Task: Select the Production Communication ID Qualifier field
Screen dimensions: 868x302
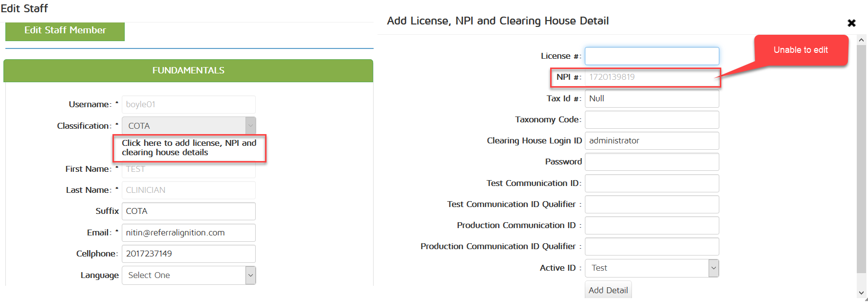Action: [652, 246]
